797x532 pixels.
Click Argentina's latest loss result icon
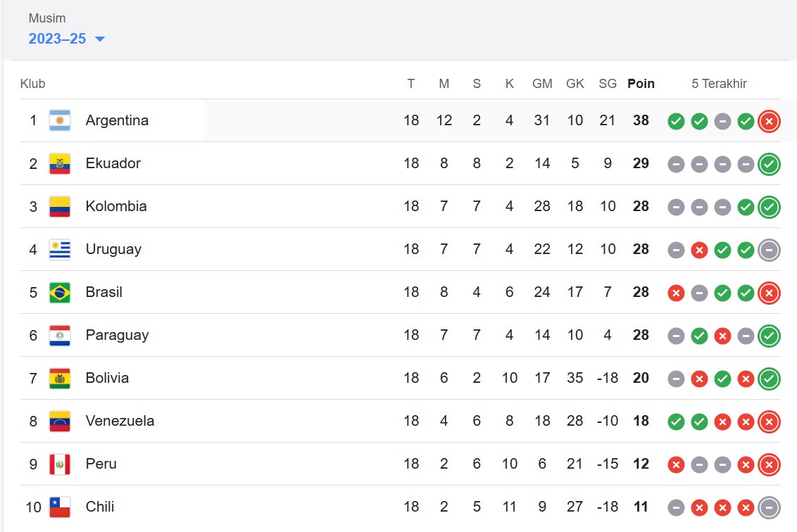pyautogui.click(x=769, y=122)
